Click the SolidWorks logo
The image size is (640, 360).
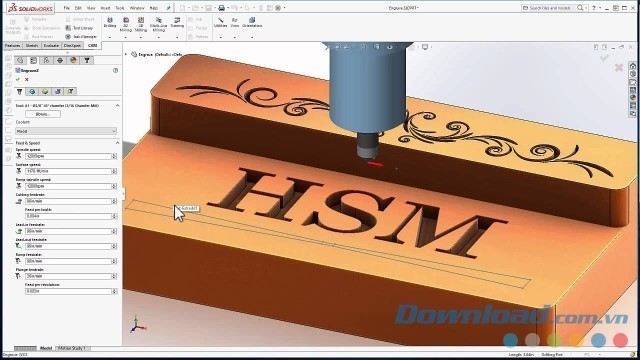(x=31, y=8)
